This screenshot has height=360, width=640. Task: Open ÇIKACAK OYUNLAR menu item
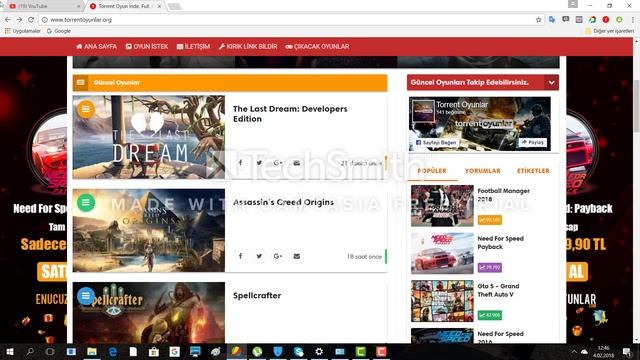point(317,47)
